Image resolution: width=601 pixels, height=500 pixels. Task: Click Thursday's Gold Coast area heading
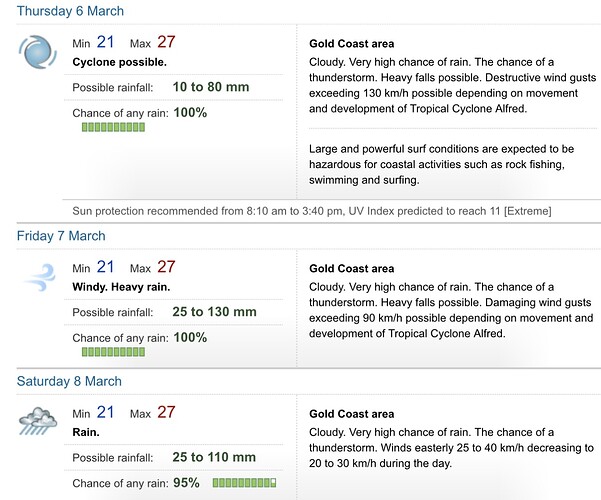(x=351, y=44)
